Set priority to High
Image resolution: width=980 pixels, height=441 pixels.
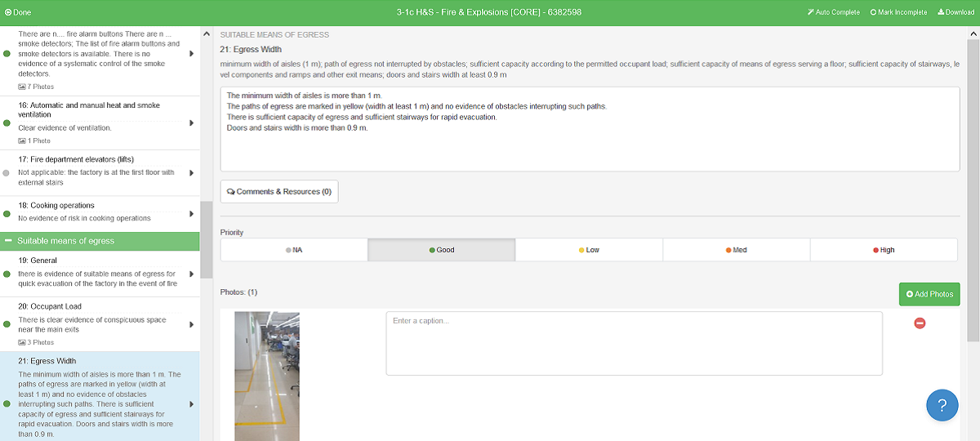pos(884,250)
